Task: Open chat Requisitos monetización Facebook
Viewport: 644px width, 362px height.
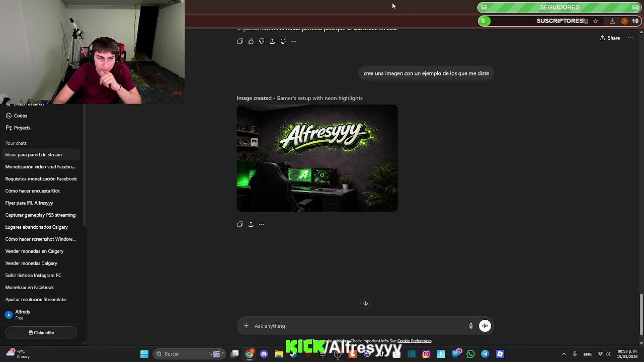Action: click(41, 179)
